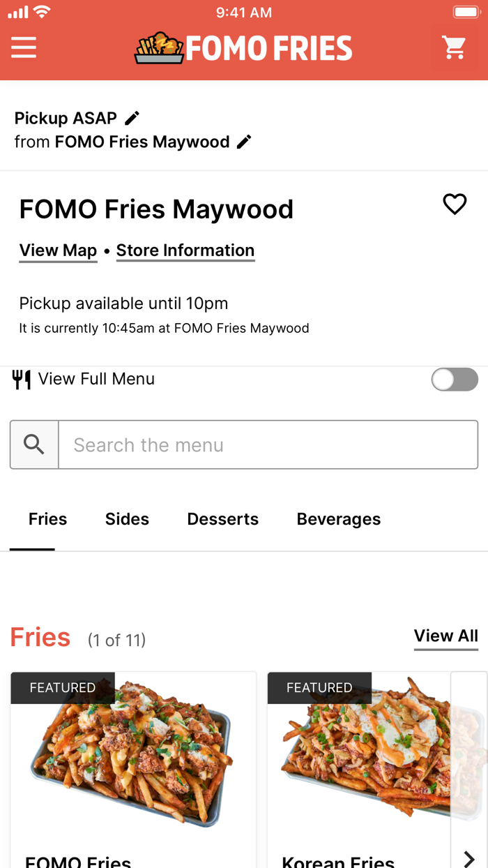Edit the pickup store via pencil icon
This screenshot has height=868, width=488.
coord(243,141)
